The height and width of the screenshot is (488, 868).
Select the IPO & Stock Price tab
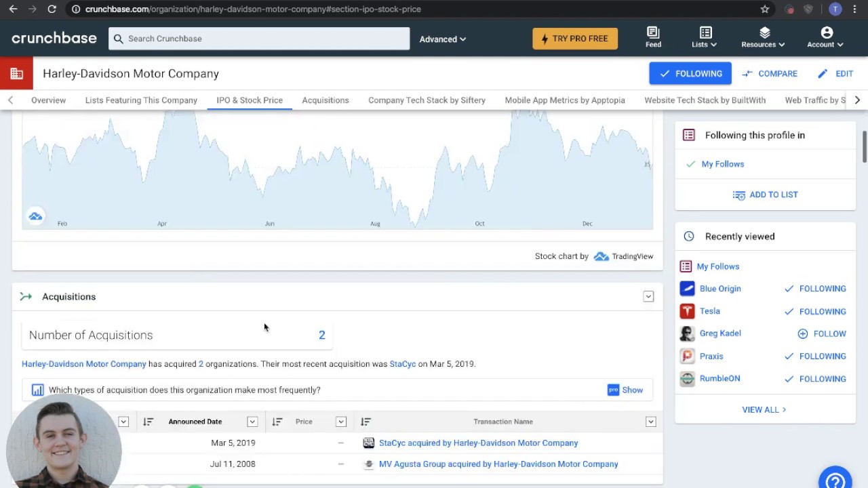point(250,100)
